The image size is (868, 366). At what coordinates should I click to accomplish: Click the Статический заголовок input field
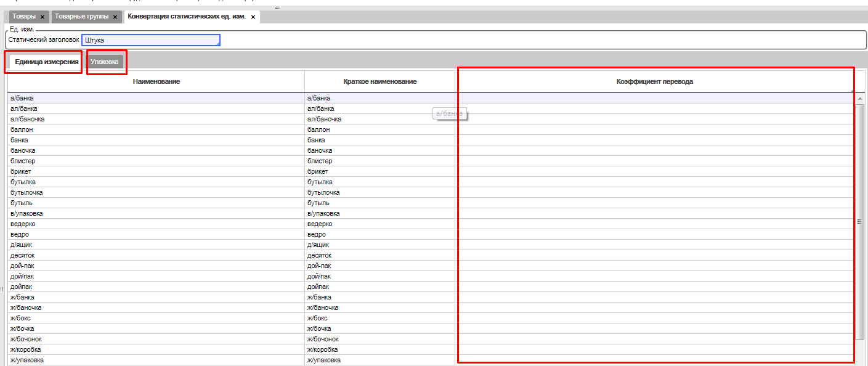150,40
